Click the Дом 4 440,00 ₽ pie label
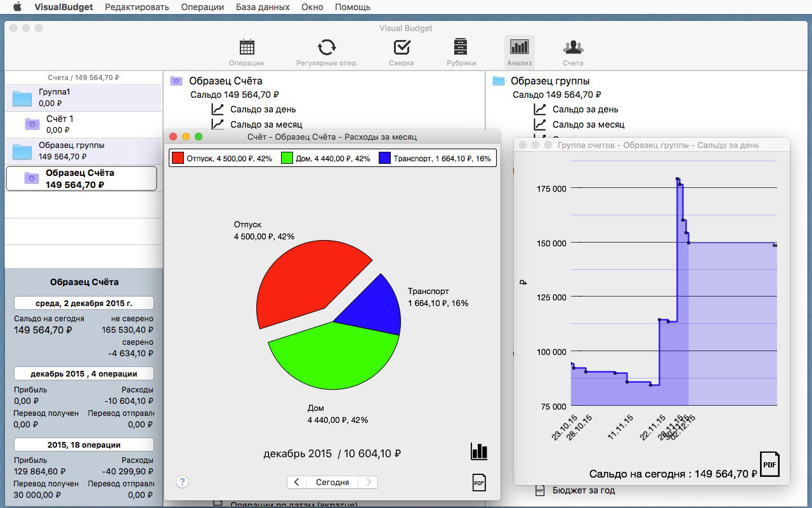 point(337,414)
